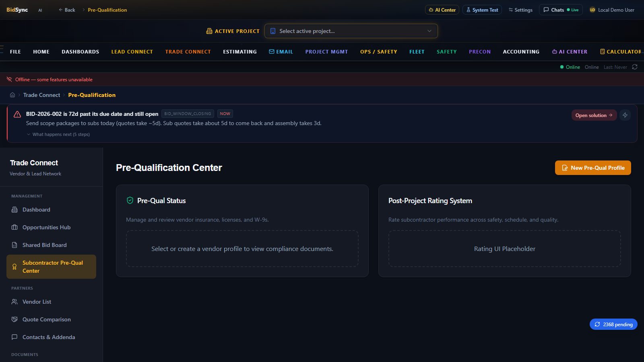Open Dashboard in sidebar
Image resolution: width=644 pixels, height=362 pixels.
click(51, 210)
